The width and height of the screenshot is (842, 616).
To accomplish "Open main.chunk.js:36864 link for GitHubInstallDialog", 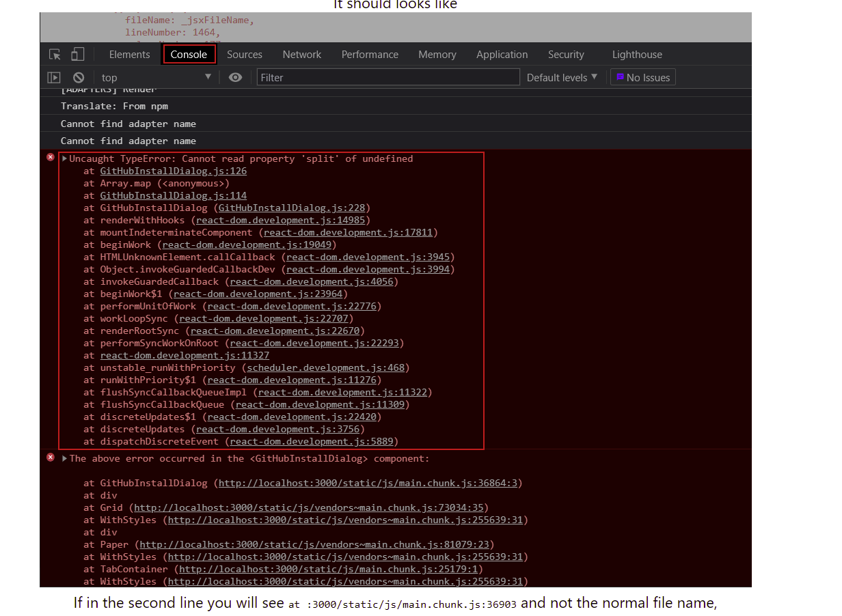I will [x=368, y=483].
